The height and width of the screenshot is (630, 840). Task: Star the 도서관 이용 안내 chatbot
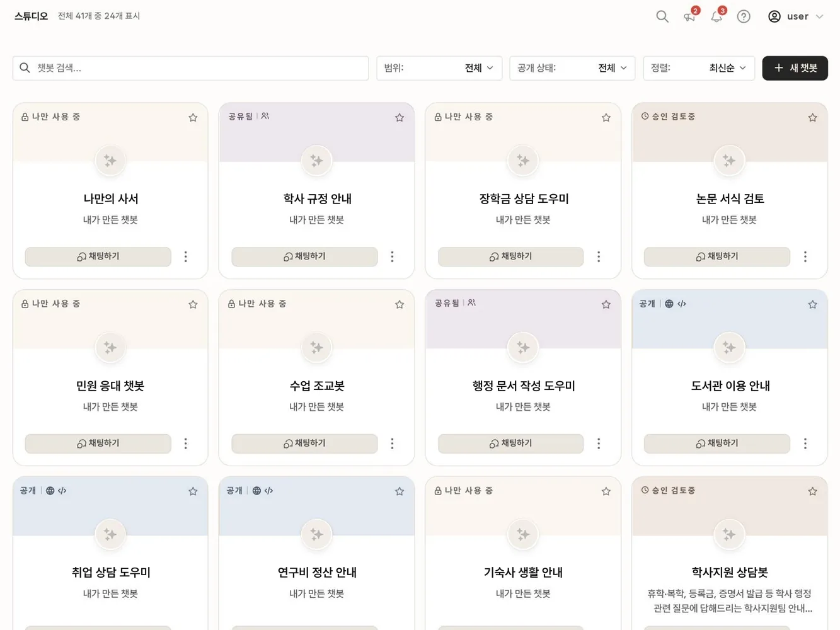pos(812,304)
